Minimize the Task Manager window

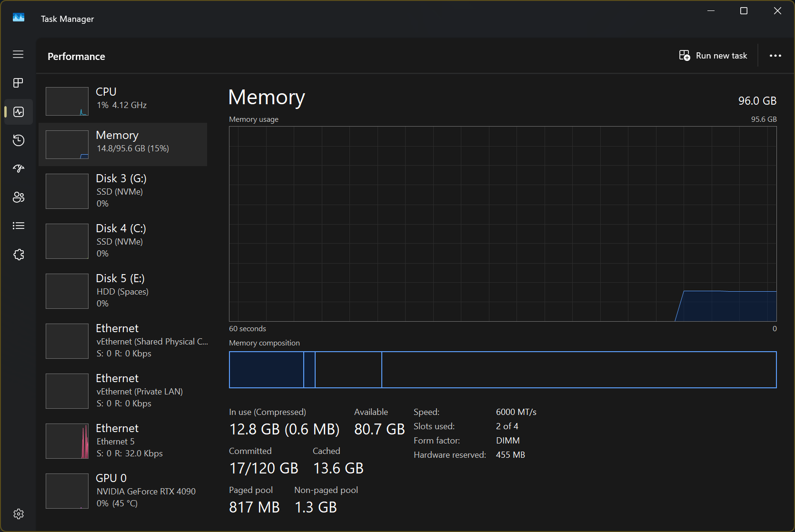[x=711, y=11]
